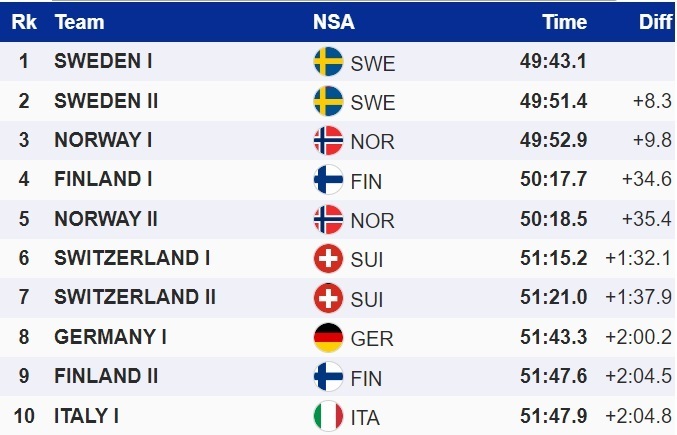Screen dimensions: 677x435
Task: Click the Diff column header
Action: tap(655, 22)
